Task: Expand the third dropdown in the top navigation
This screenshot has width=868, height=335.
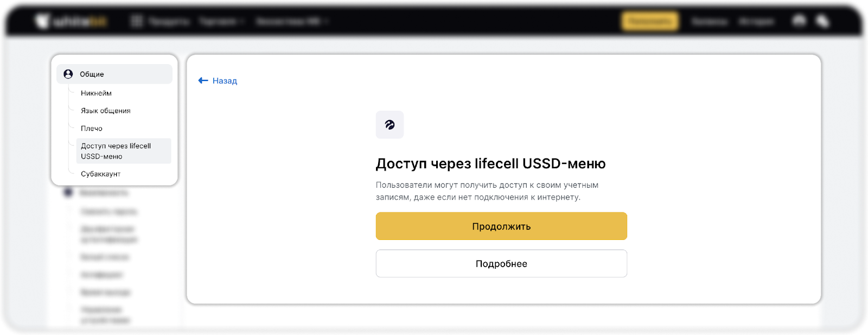Action: [292, 22]
